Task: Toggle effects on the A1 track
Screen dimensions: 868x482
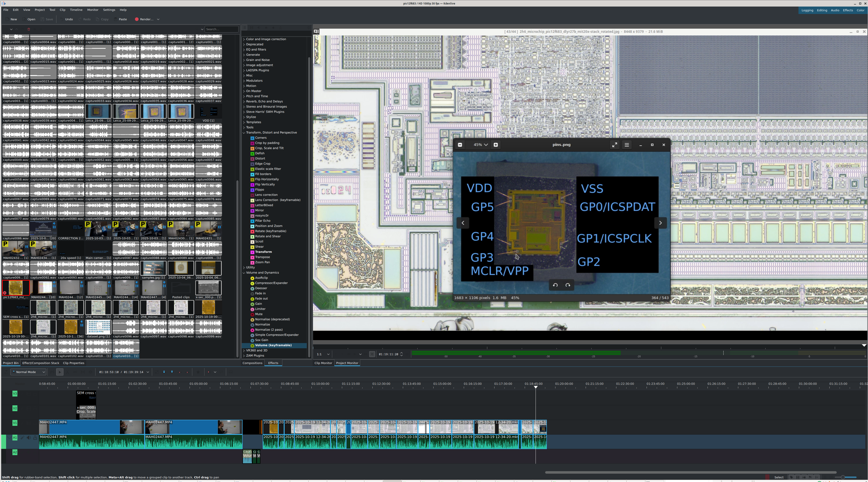Action: 22,438
